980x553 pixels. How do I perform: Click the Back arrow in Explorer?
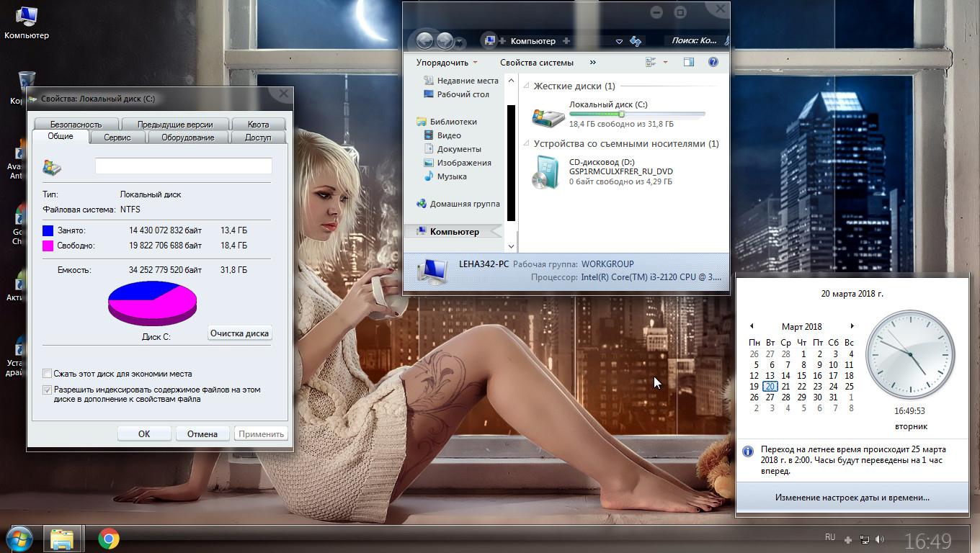click(424, 41)
